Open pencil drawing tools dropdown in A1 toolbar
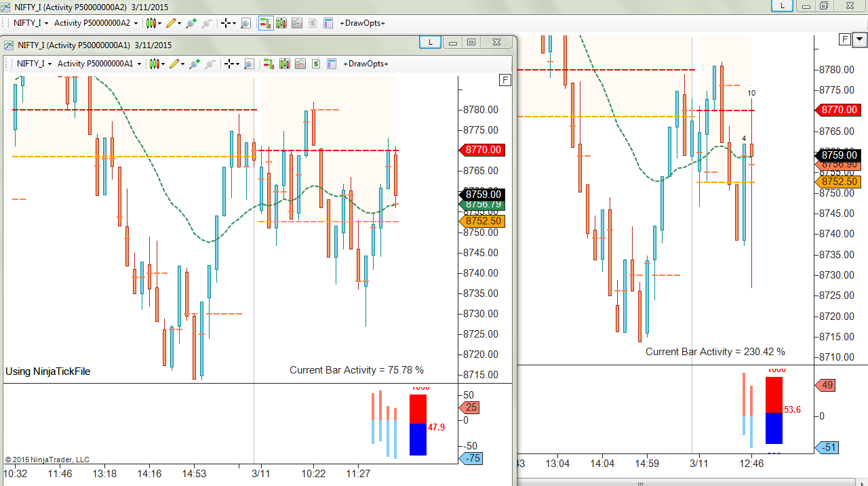 pos(177,64)
